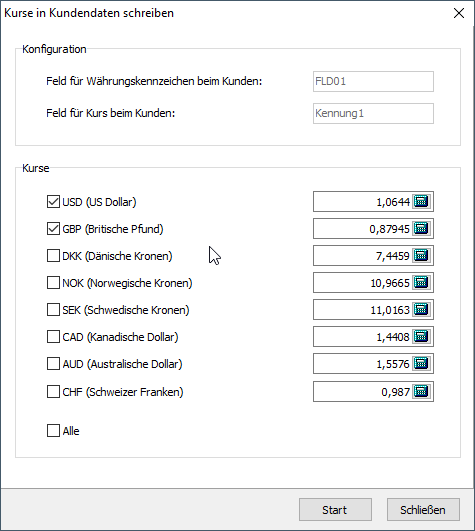475x531 pixels.
Task: Close the Kurse in Kundendaten schreiben dialog
Action: tap(459, 13)
